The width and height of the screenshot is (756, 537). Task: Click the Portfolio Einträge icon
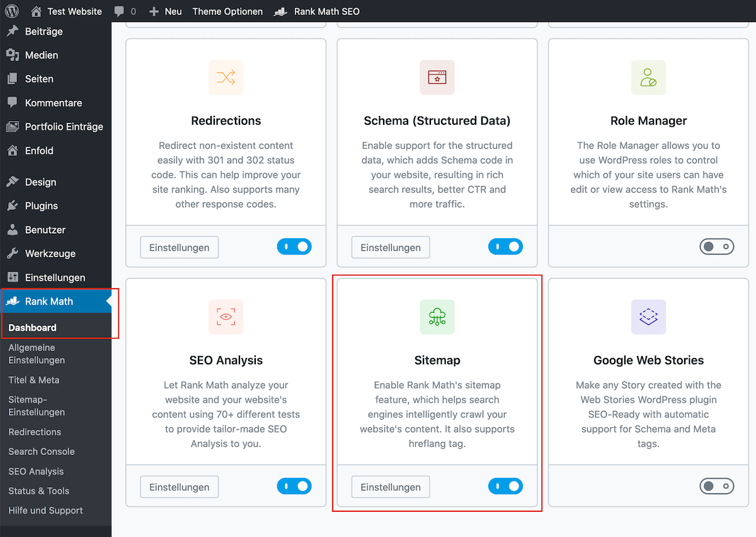(13, 127)
